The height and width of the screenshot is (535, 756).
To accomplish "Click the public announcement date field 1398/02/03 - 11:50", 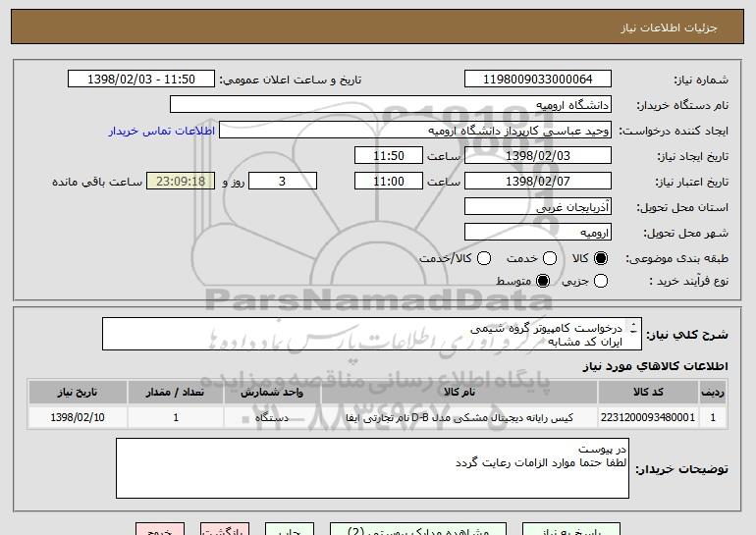I will tap(141, 80).
